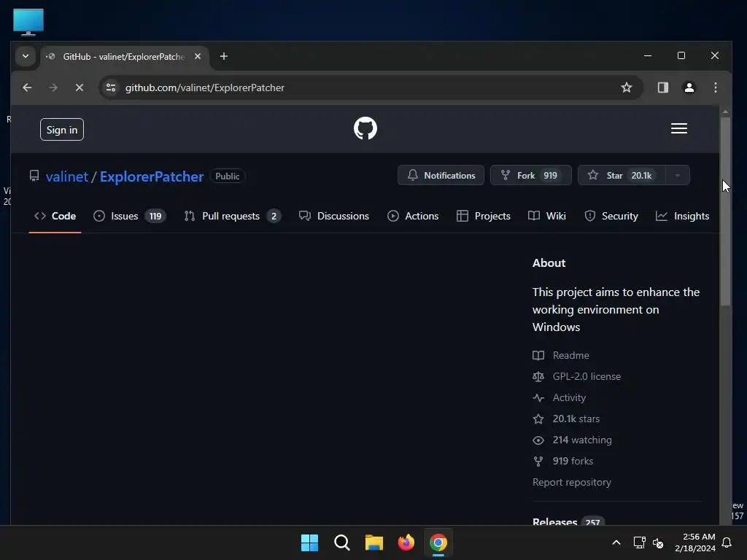Click the Public visibility badge
The height and width of the screenshot is (560, 747).
point(228,176)
